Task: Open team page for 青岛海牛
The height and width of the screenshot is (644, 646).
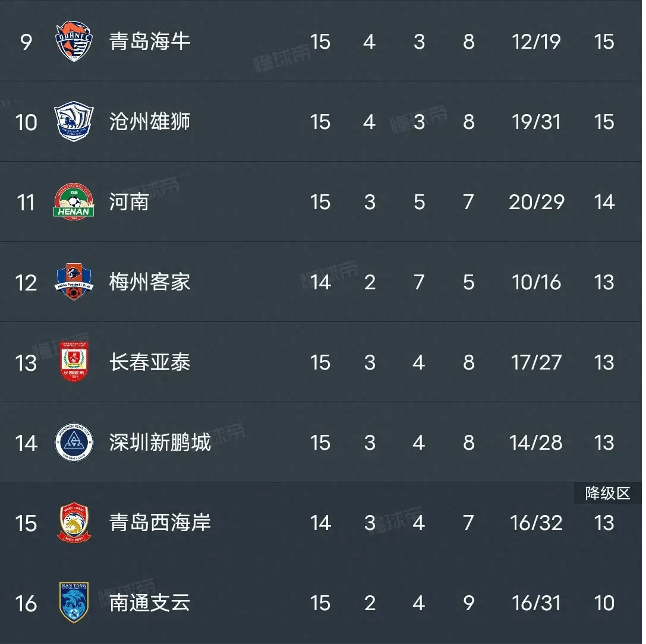Action: point(150,42)
